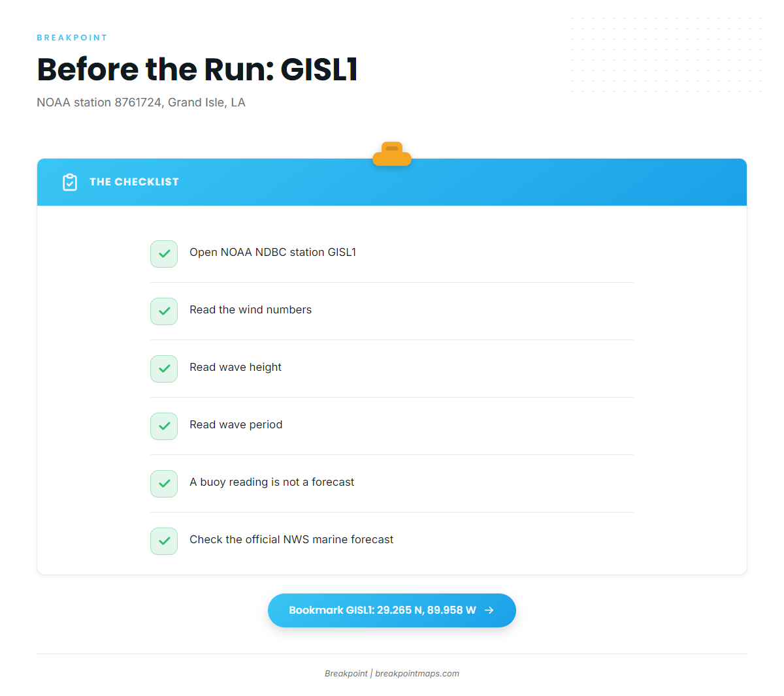
Task: Click the NOAA station 8761724 subtitle
Action: coord(141,103)
